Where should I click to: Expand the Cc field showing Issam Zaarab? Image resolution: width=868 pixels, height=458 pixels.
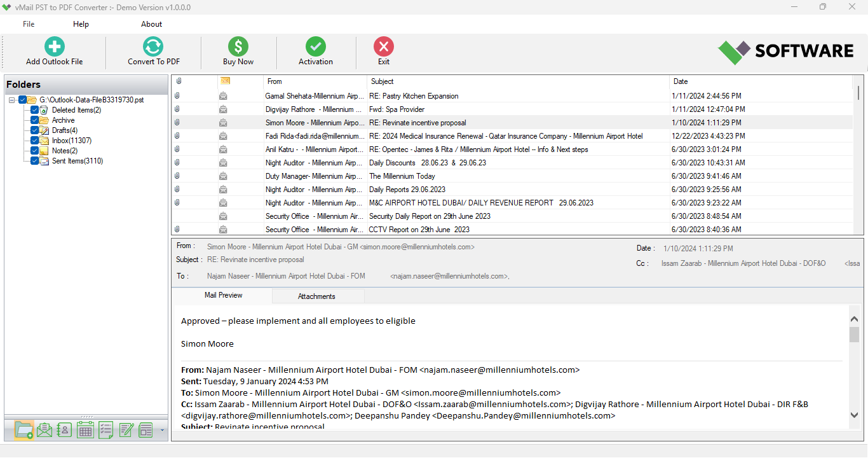coord(852,263)
